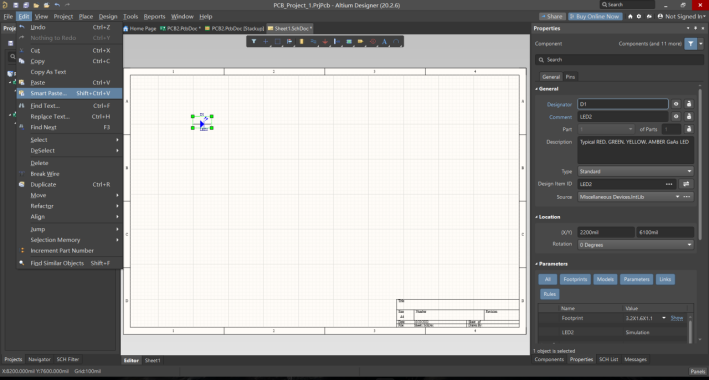Click the Designator input field with D1
Image resolution: width=709 pixels, height=380 pixels.
(623, 104)
